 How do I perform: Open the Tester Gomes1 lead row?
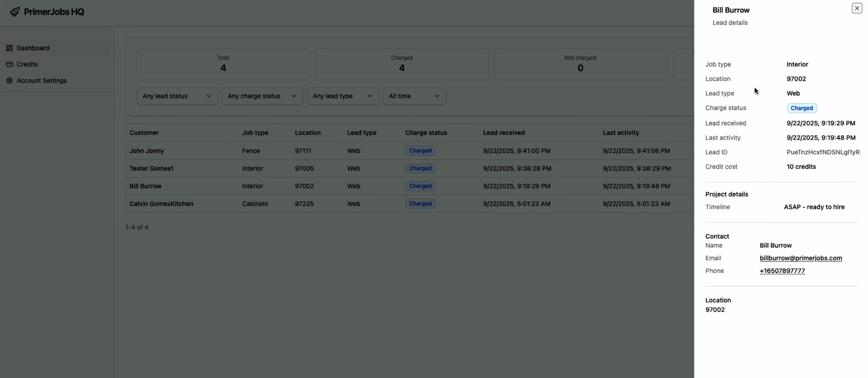coord(151,169)
